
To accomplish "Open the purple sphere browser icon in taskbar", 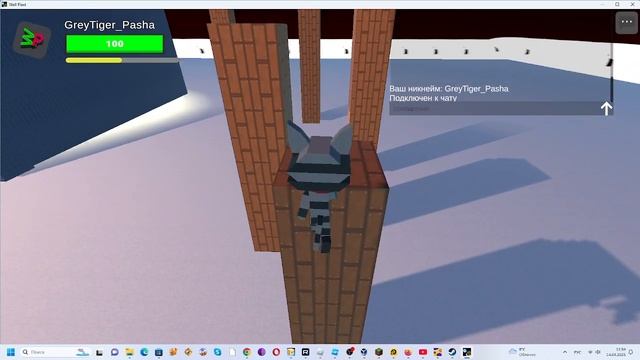I will point(262,352).
